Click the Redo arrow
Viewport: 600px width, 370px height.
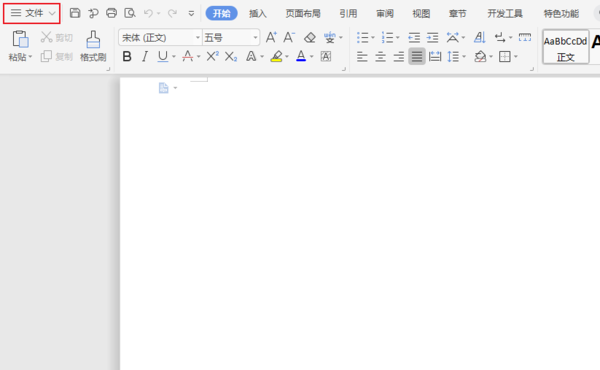point(173,13)
